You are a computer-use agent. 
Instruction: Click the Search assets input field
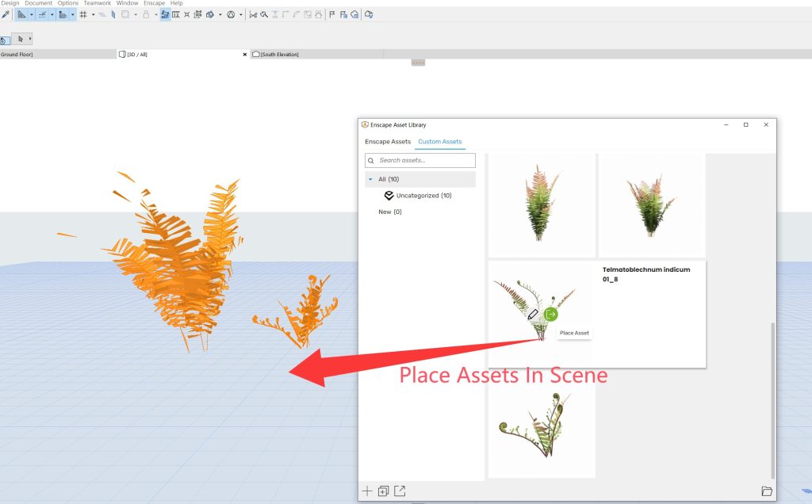[x=420, y=160]
